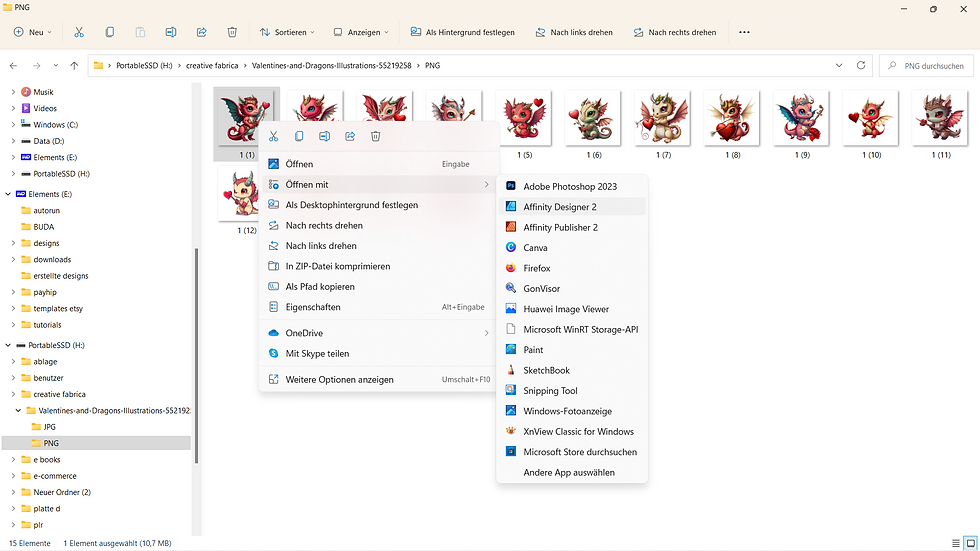980x551 pixels.
Task: Click Nach links drehen toolbar button
Action: click(574, 32)
